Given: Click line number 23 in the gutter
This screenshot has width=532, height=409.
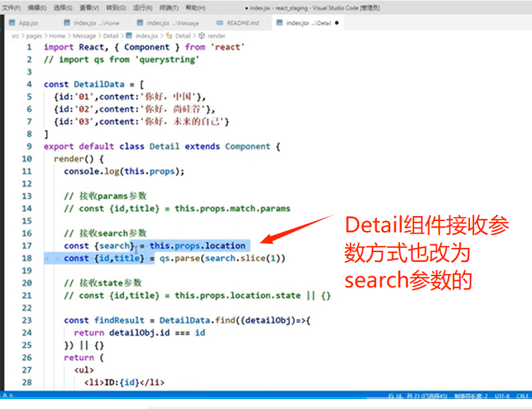Looking at the screenshot, I should (27, 320).
